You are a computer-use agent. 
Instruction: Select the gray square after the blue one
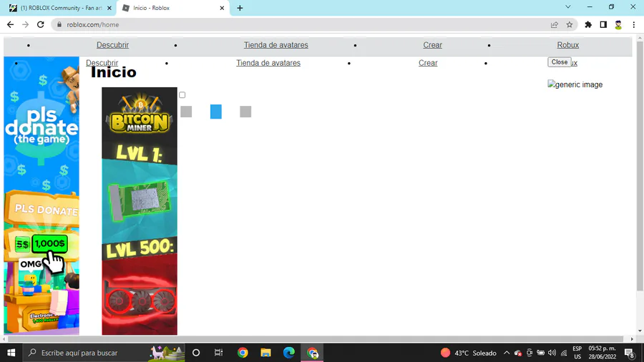245,112
